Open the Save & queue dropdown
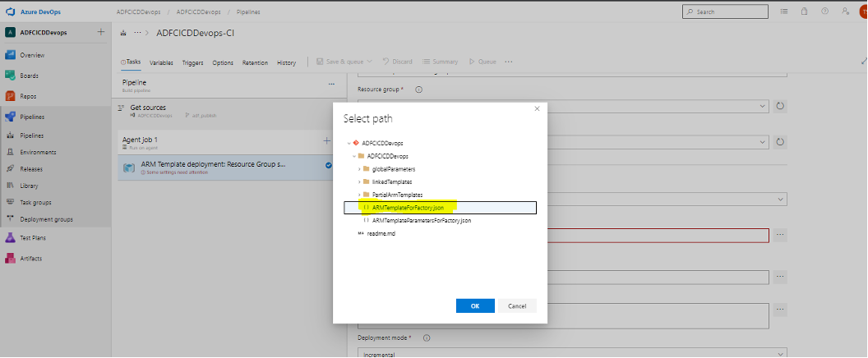The height and width of the screenshot is (358, 868). 344,62
